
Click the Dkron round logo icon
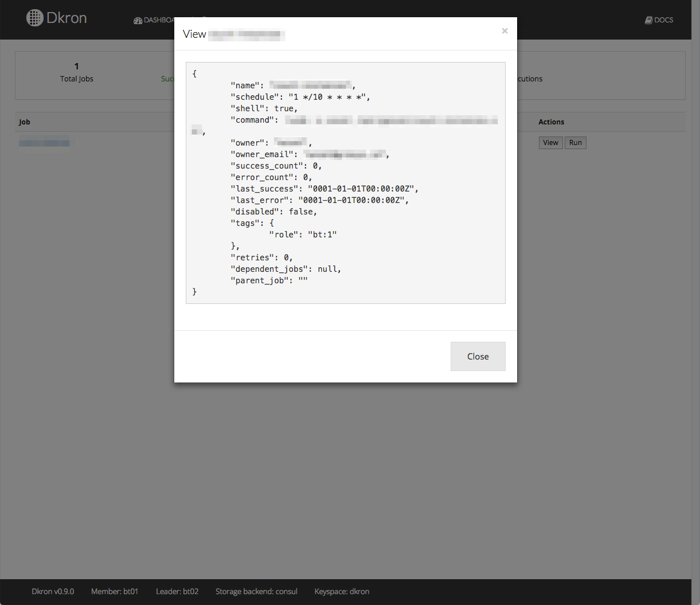(35, 18)
